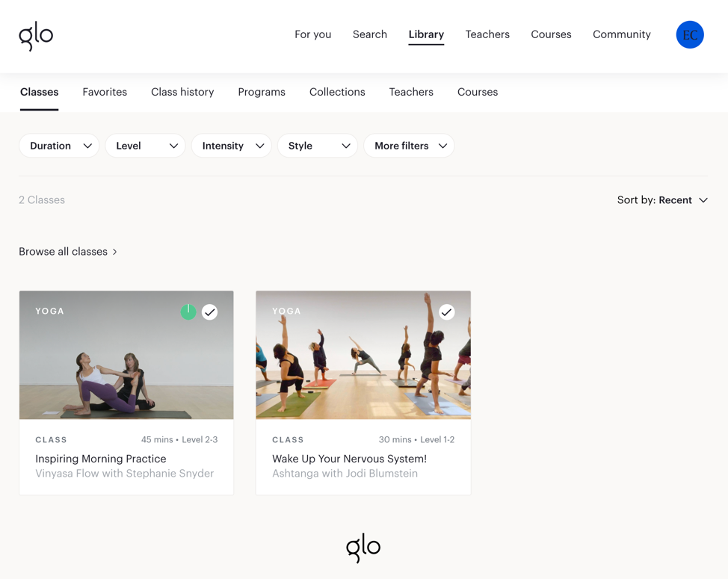728x579 pixels.
Task: Switch to the library Courses tab
Action: [x=478, y=92]
